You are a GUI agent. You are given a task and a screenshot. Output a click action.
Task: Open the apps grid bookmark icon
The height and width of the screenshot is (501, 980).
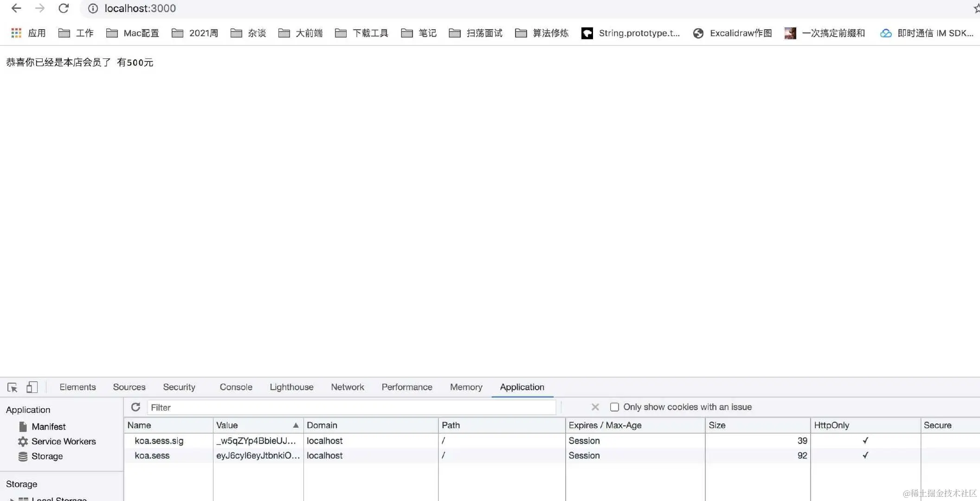coord(16,33)
